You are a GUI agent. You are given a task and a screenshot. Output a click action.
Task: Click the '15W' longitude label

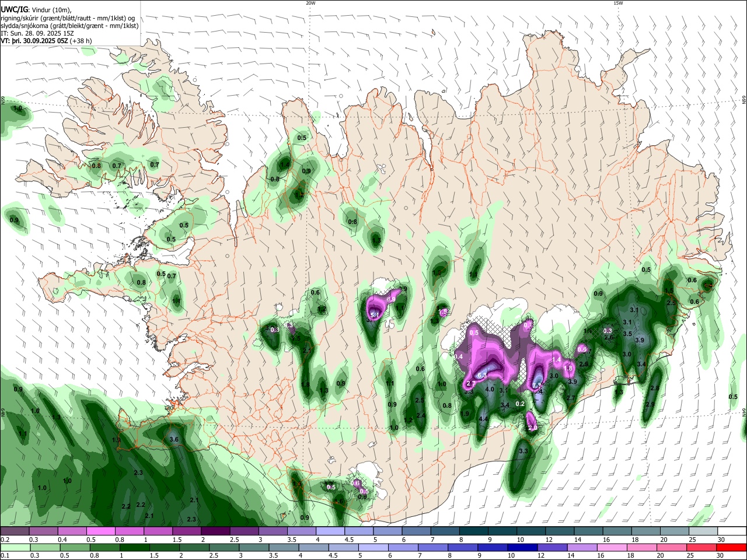[x=618, y=3]
